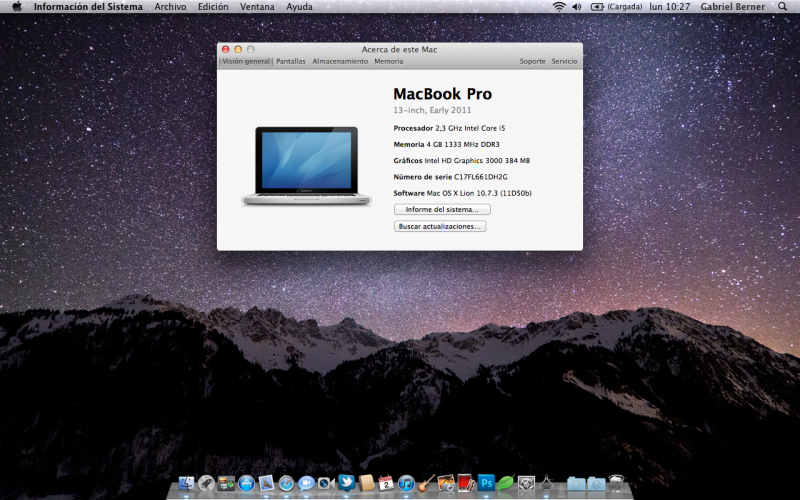Open the Información del Sistema menu
This screenshot has width=800, height=500.
88,7
